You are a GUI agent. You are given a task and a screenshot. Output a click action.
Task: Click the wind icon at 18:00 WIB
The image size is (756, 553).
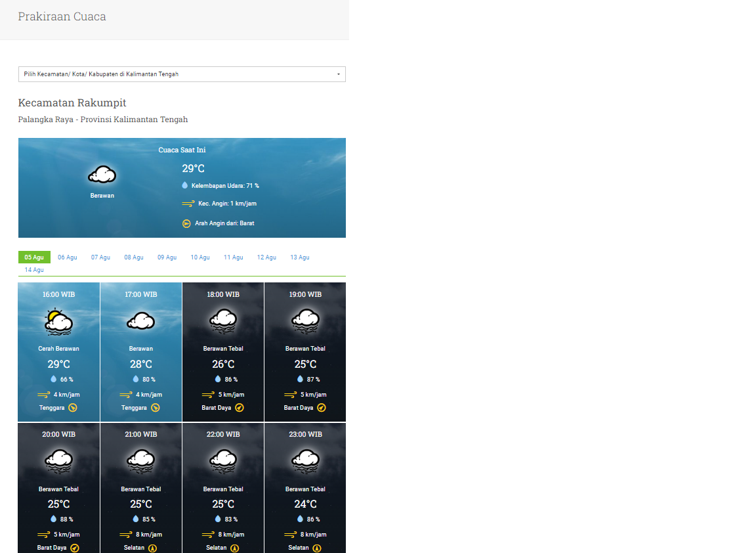208,395
